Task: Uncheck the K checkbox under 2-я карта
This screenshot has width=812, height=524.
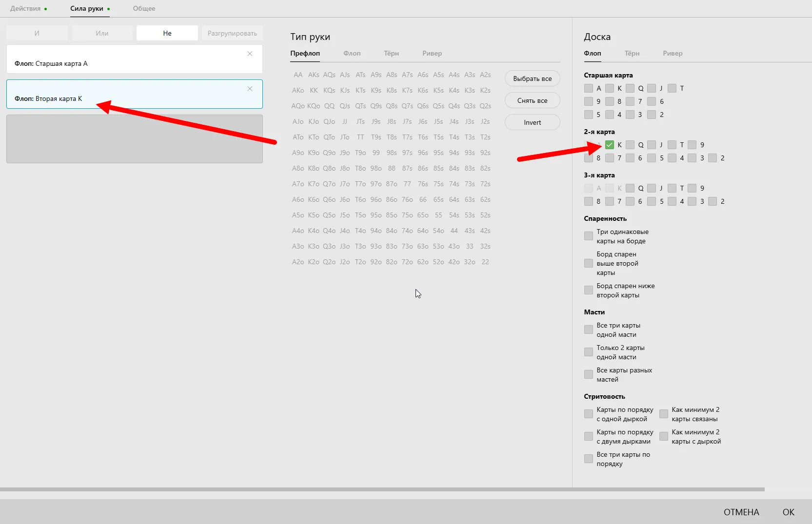Action: [x=609, y=145]
